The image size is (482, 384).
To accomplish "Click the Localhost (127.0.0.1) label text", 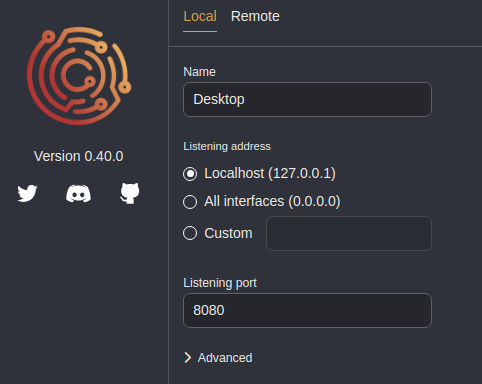I will point(270,173).
